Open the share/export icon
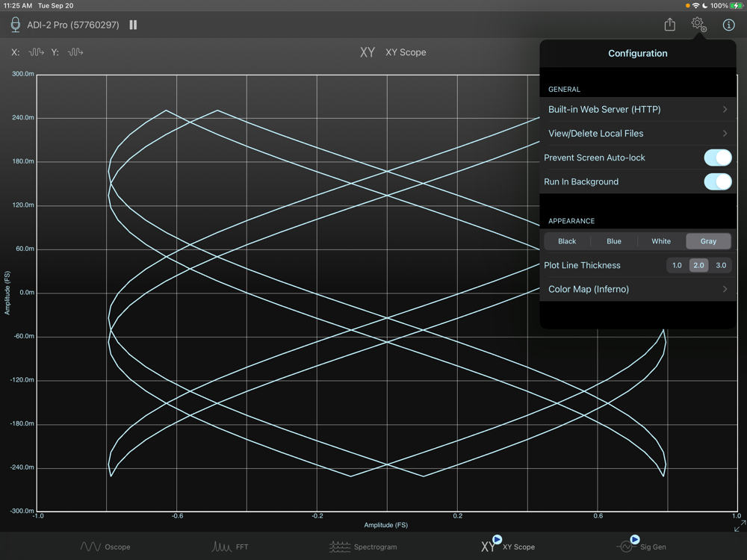Viewport: 747px width, 560px height. (x=670, y=25)
